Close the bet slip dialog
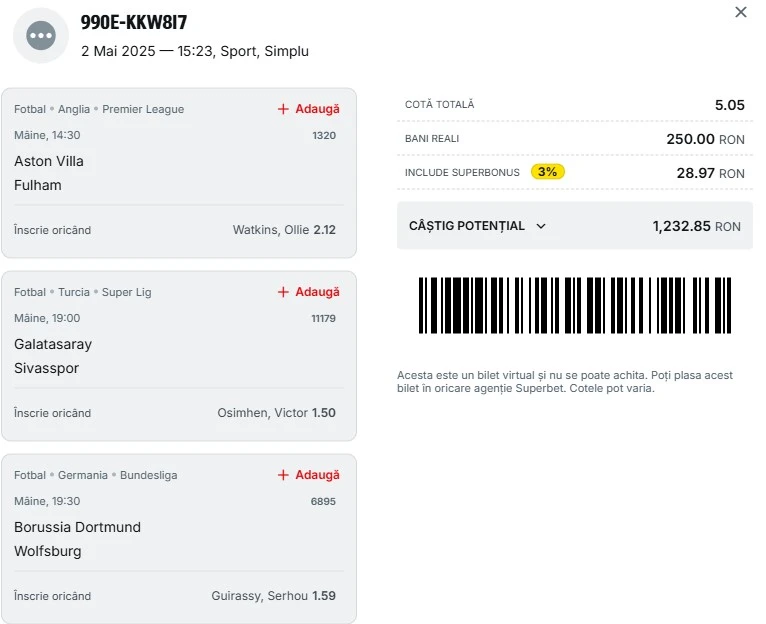This screenshot has height=624, width=766. coord(741,12)
